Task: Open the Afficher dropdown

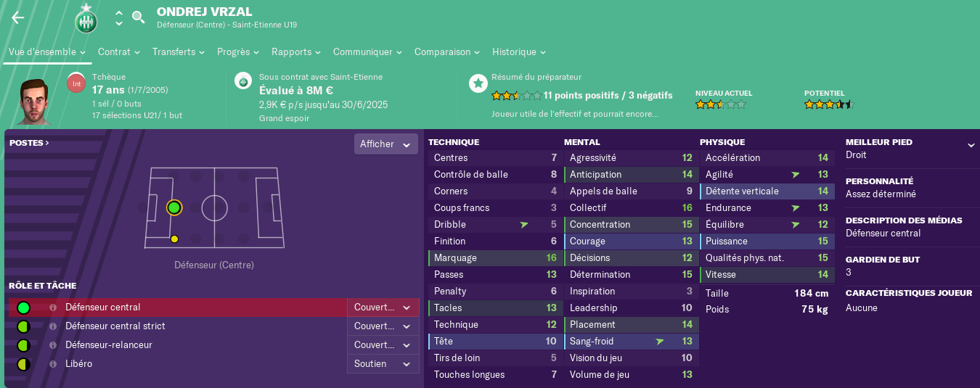Action: 386,144
